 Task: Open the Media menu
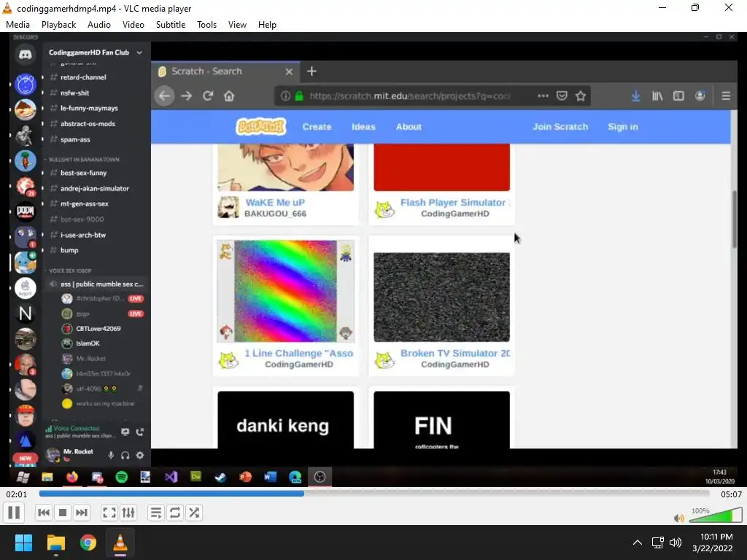coord(18,25)
